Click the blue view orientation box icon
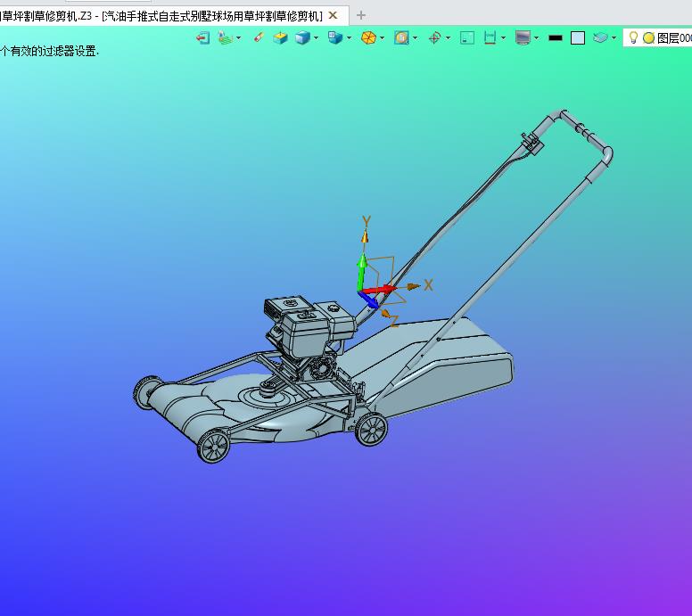The width and height of the screenshot is (692, 616). [x=335, y=38]
